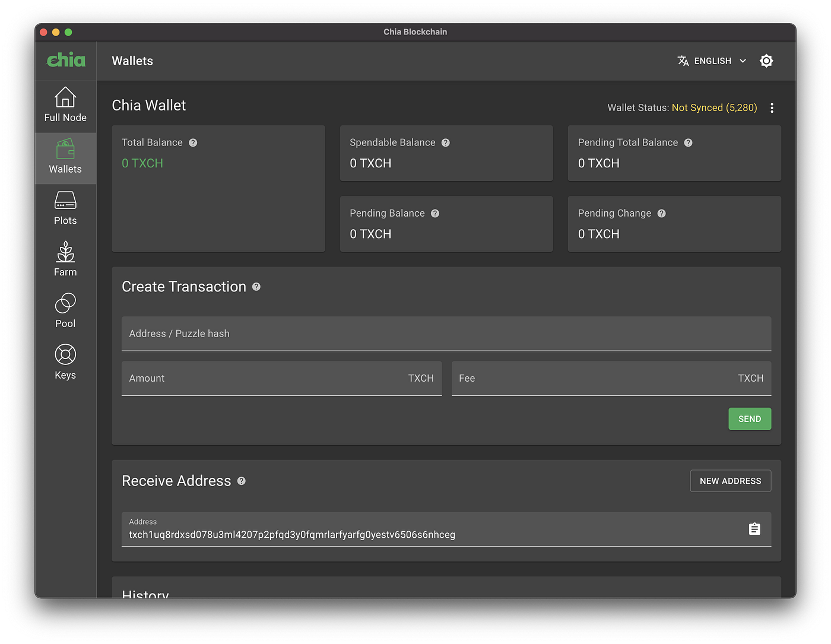The height and width of the screenshot is (644, 831).
Task: Open the Keys section
Action: [x=65, y=363]
